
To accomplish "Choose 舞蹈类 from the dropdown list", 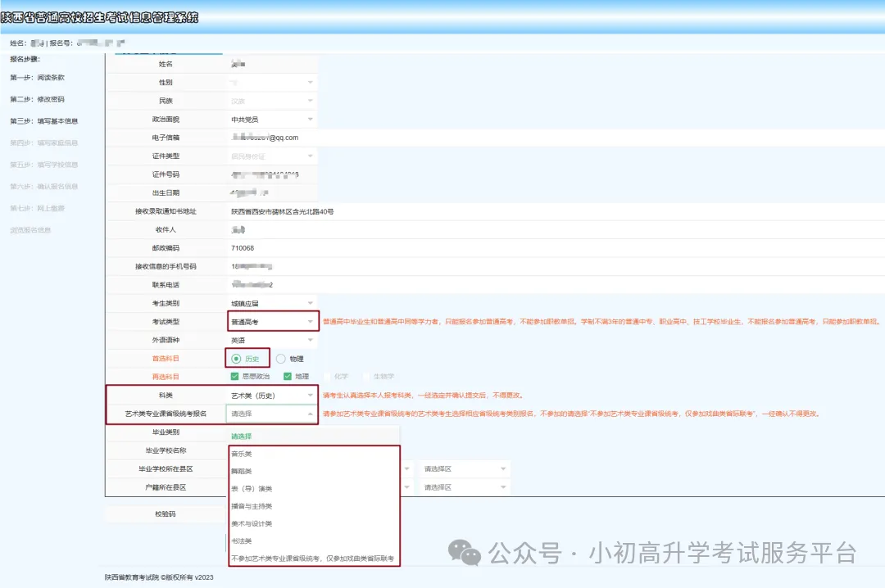I will coord(314,471).
